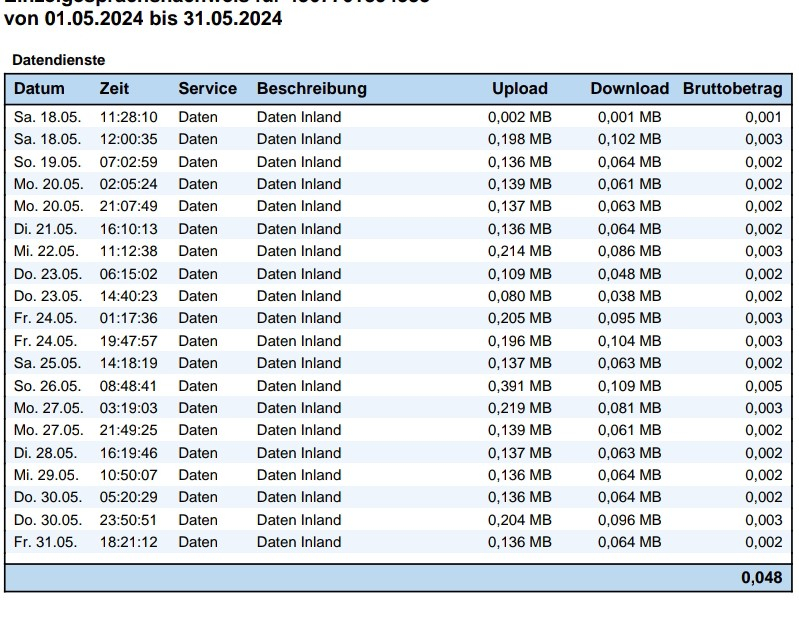Click the time entry 16:10:13

(x=128, y=229)
